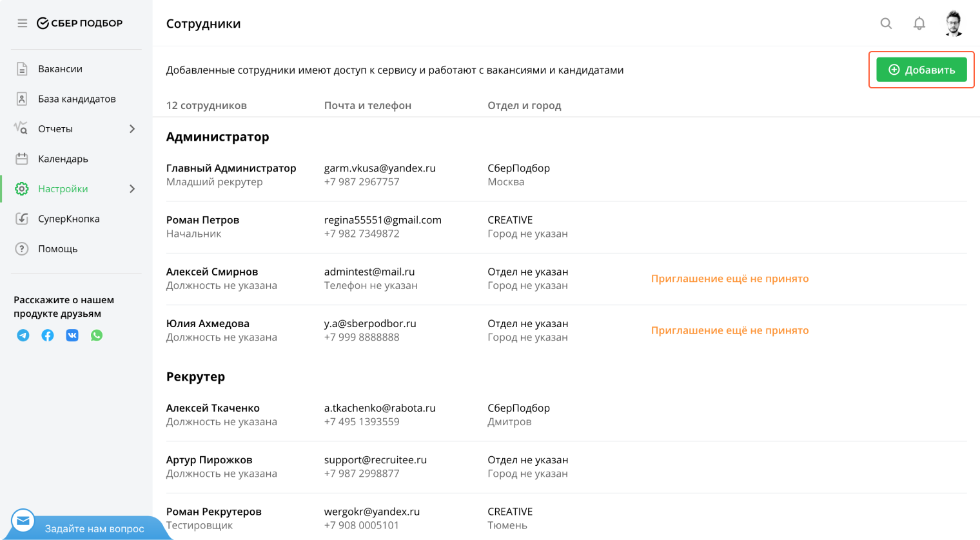Open the Помощь help section
The width and height of the screenshot is (980, 540).
[x=57, y=249]
